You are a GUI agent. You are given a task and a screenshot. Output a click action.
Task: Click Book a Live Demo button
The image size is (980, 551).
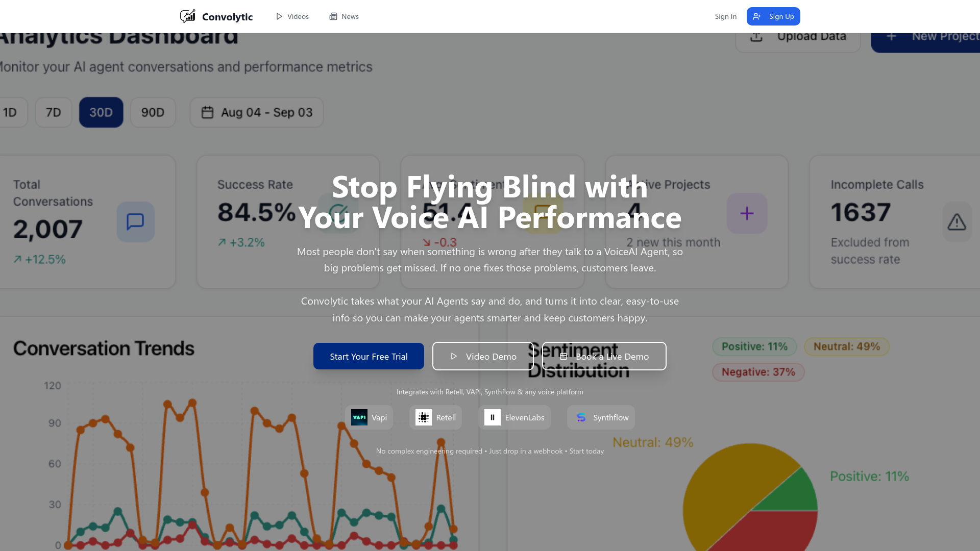(604, 356)
